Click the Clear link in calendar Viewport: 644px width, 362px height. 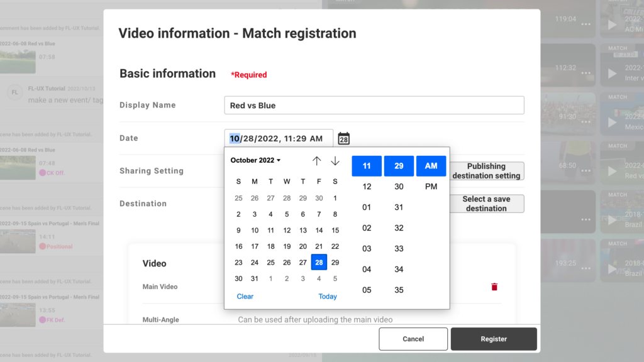coord(245,297)
